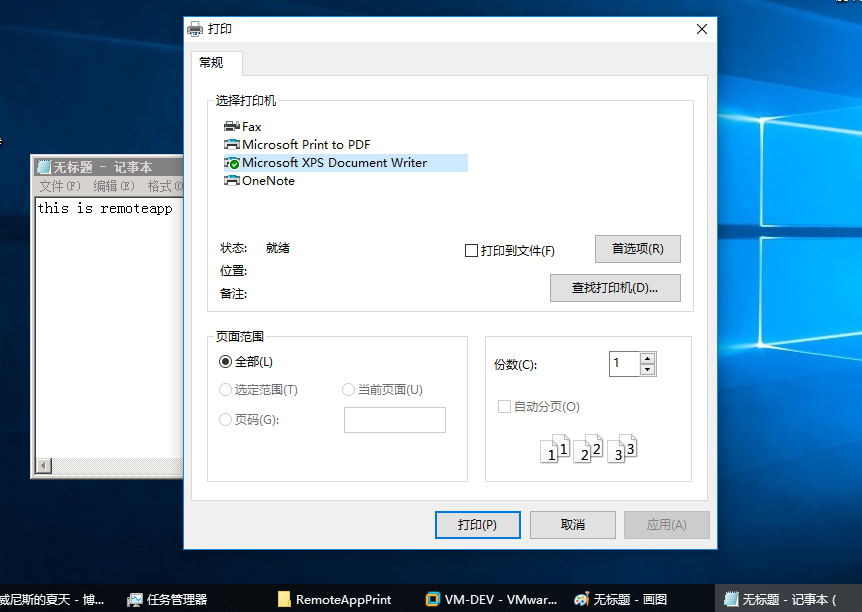Click the Microsoft Print to PDF printer icon

coord(231,145)
